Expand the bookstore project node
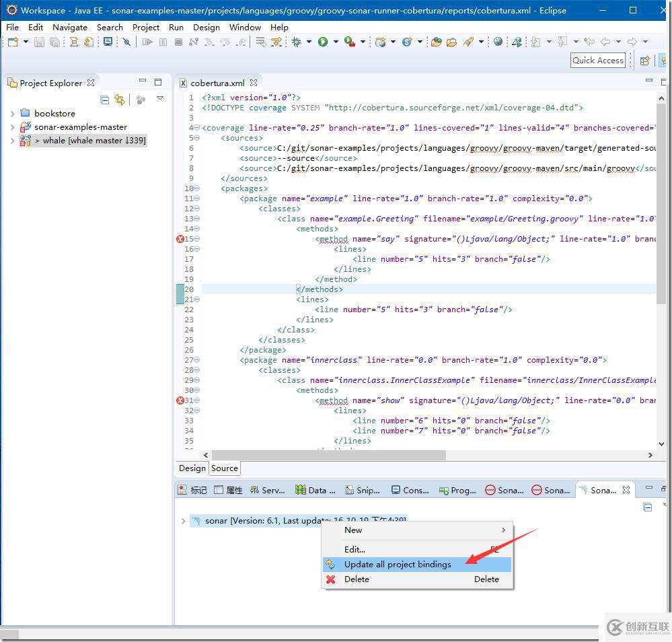Viewport: 672px width, 642px height. tap(12, 114)
